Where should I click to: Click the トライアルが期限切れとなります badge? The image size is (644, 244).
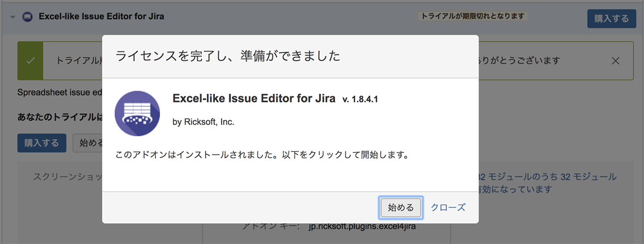click(473, 17)
